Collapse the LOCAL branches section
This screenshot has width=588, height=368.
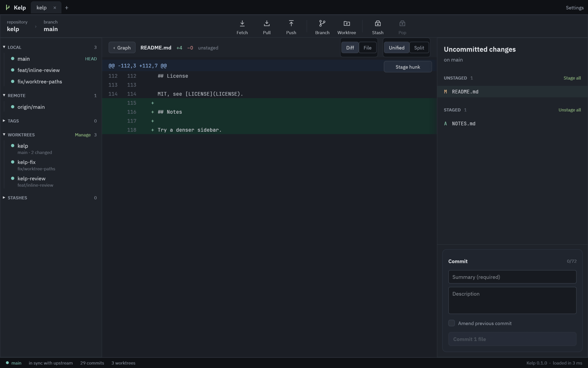pyautogui.click(x=4, y=47)
